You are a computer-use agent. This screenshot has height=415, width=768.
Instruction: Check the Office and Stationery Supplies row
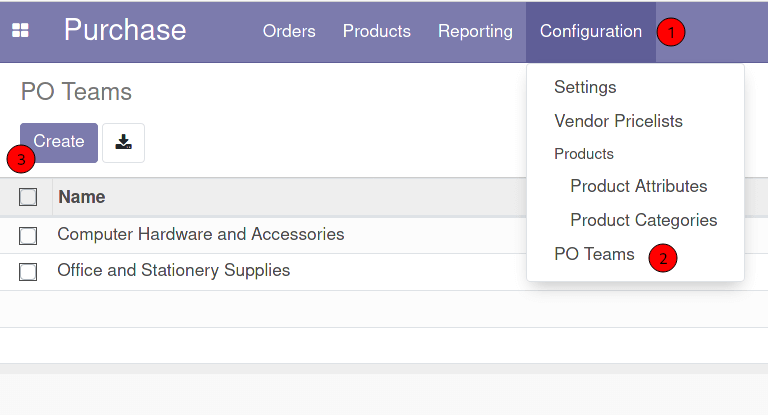coord(28,271)
